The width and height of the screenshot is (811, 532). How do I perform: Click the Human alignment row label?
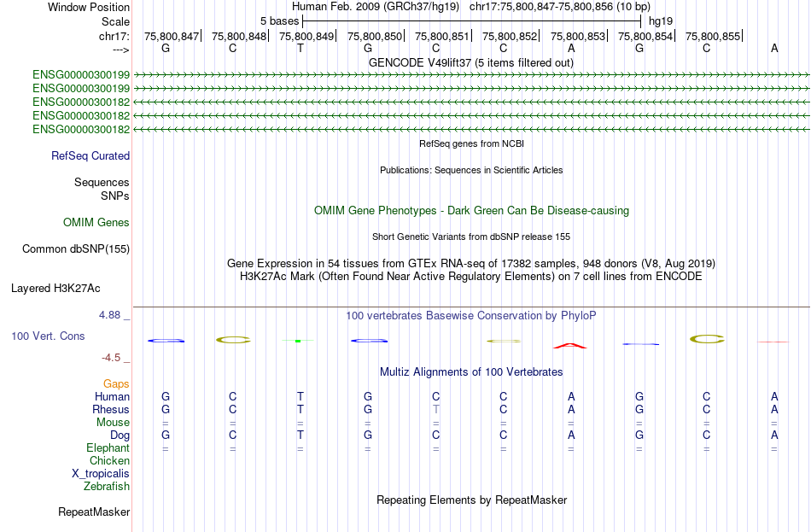click(112, 396)
